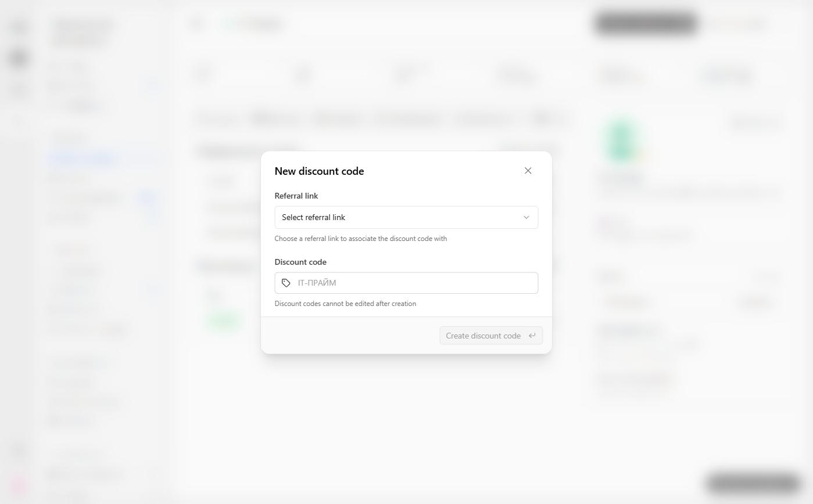
Task: Click the blurred workspace name atop sidebar
Action: pos(83,33)
